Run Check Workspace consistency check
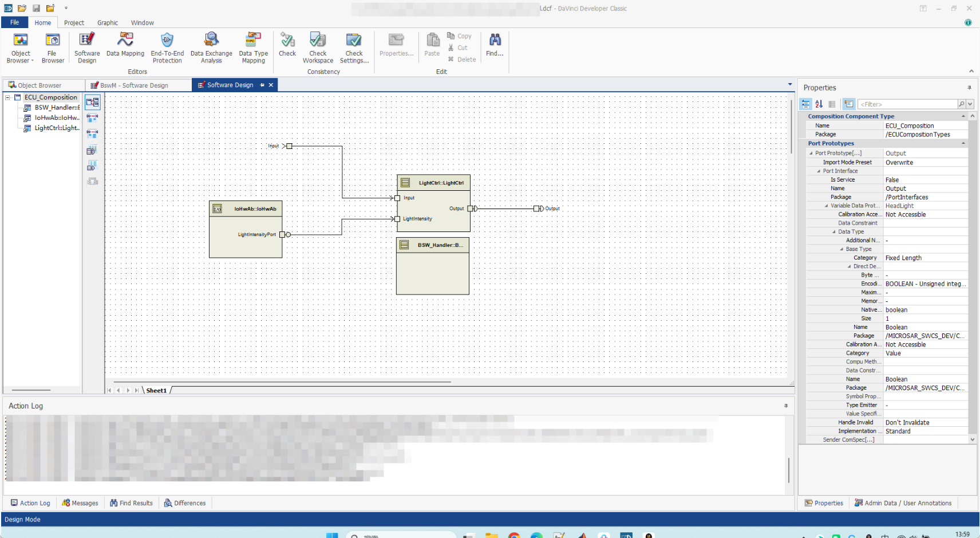Image resolution: width=980 pixels, height=538 pixels. [318, 47]
